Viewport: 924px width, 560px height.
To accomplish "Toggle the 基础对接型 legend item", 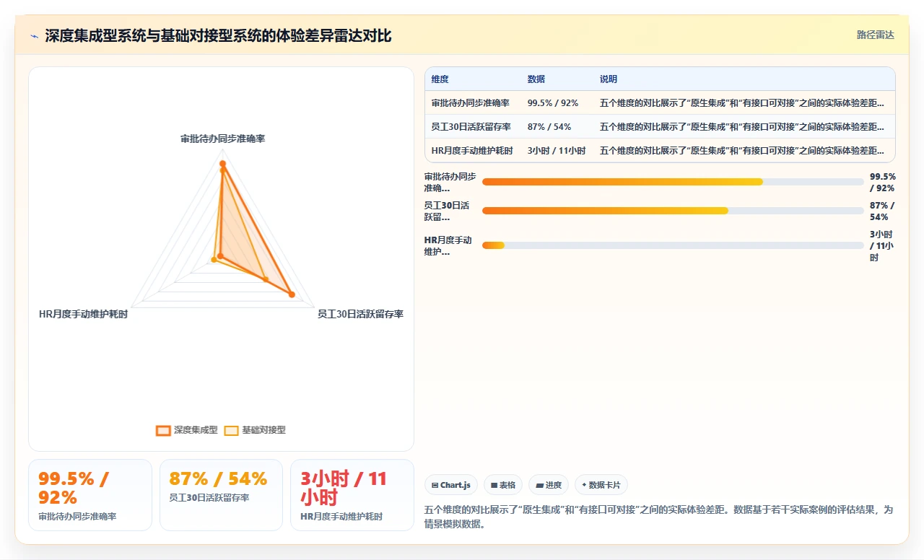I will (x=255, y=430).
